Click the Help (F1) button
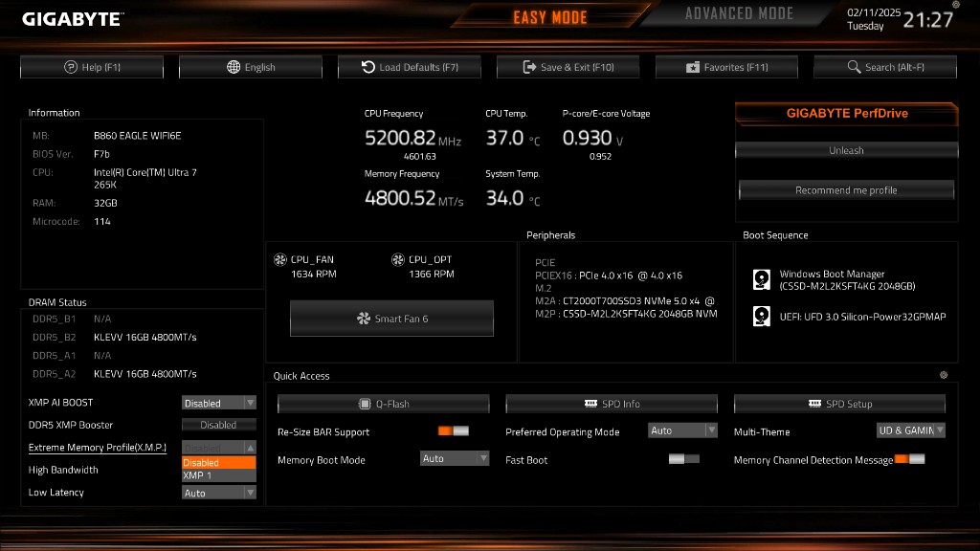Viewport: 980px width, 551px height. [x=92, y=67]
